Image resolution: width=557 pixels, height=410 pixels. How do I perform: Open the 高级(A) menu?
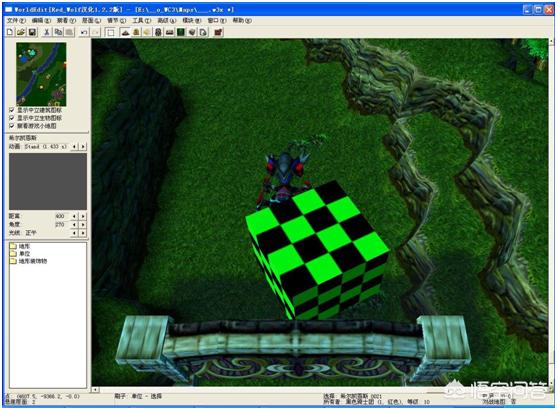click(167, 21)
